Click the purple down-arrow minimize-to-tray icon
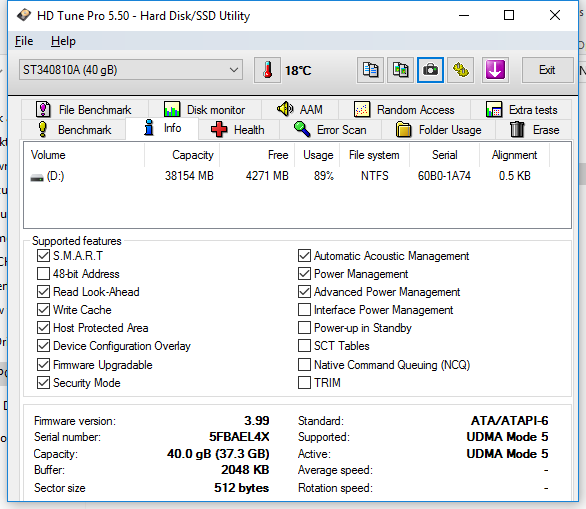The image size is (586, 509). pyautogui.click(x=495, y=70)
